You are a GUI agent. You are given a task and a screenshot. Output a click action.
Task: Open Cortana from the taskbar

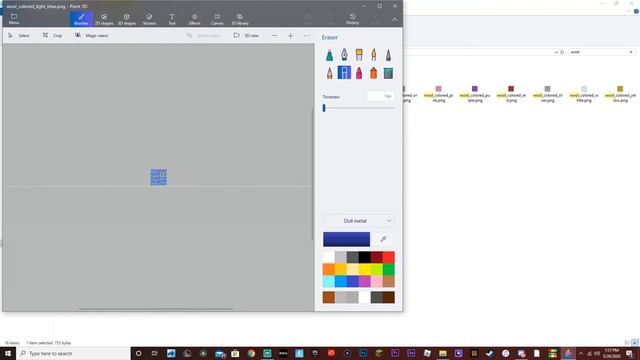tap(138, 353)
